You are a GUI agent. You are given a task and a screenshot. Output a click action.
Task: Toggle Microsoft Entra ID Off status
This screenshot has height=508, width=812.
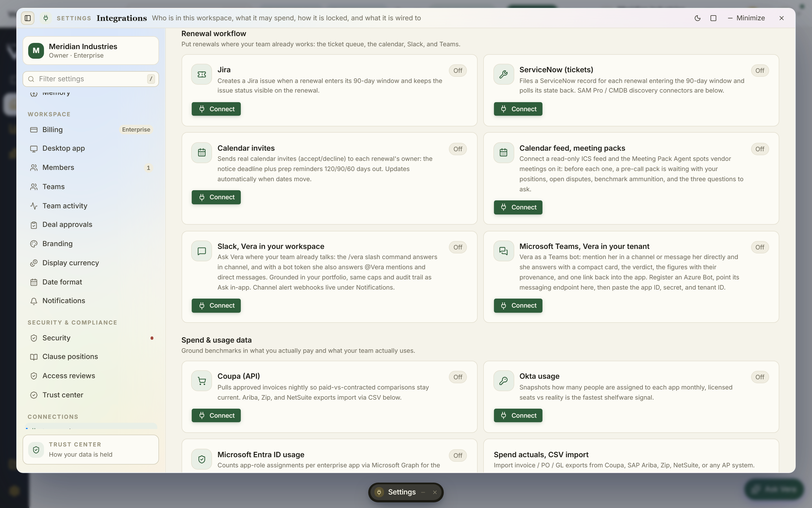pyautogui.click(x=458, y=456)
